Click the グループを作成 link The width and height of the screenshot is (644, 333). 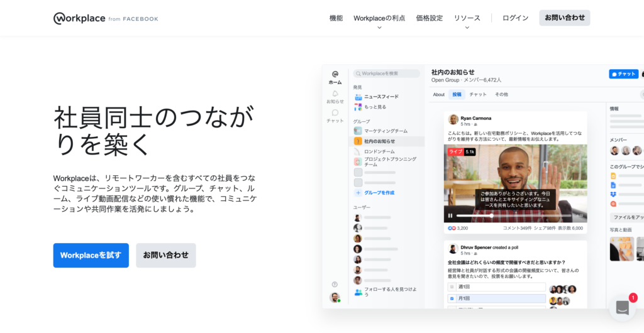click(x=379, y=193)
